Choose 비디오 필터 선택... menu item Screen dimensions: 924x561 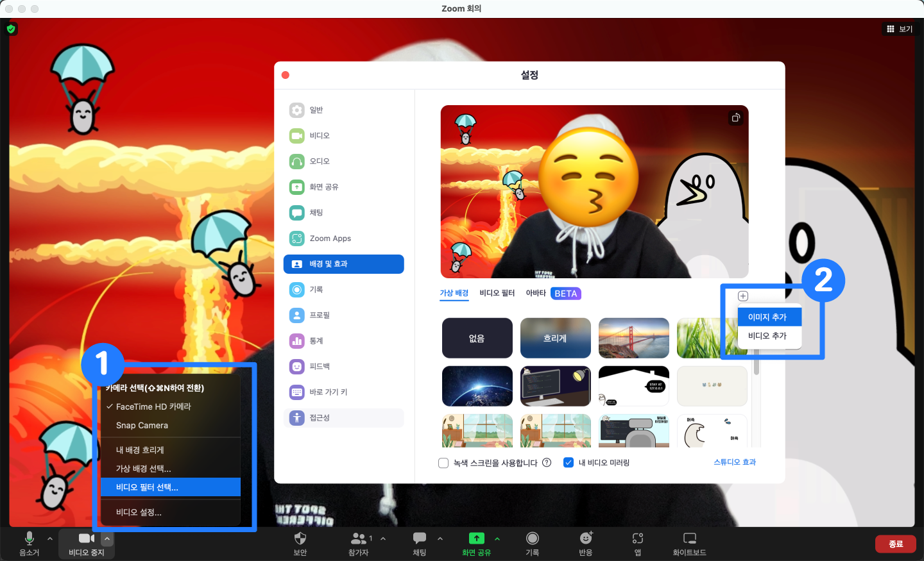171,487
